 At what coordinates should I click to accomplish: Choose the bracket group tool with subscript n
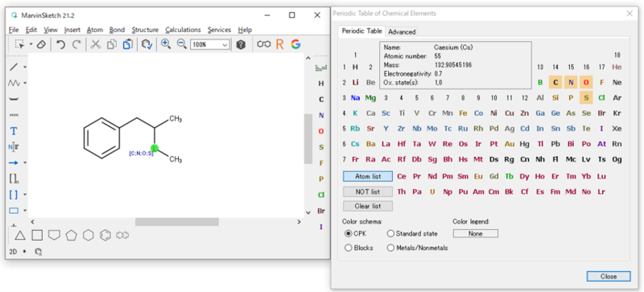(14, 179)
